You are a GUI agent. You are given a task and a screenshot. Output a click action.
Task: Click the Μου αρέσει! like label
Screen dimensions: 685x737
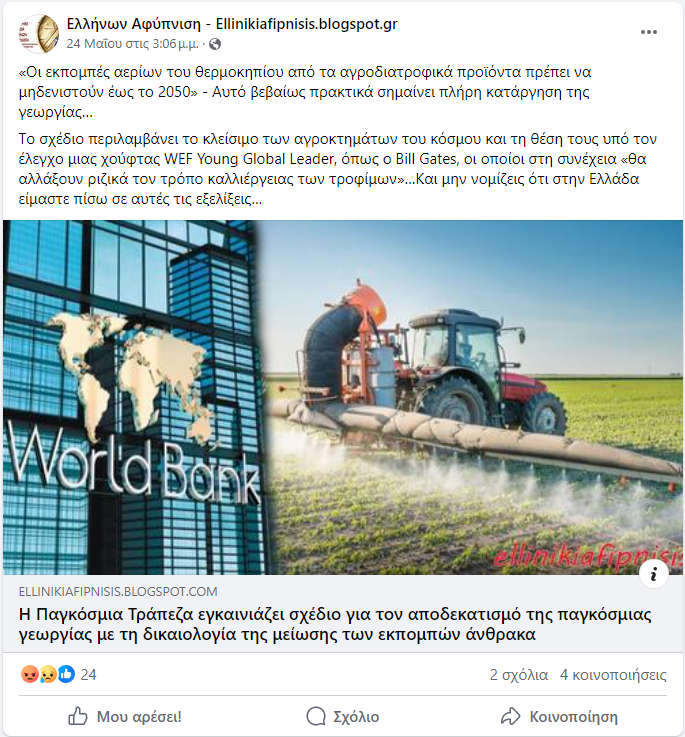point(139,717)
